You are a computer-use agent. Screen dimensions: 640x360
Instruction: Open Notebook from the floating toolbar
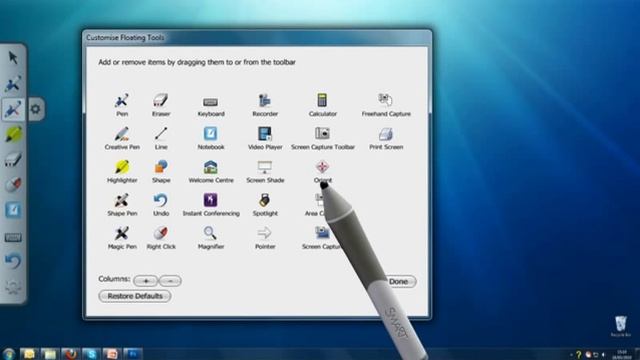point(13,210)
